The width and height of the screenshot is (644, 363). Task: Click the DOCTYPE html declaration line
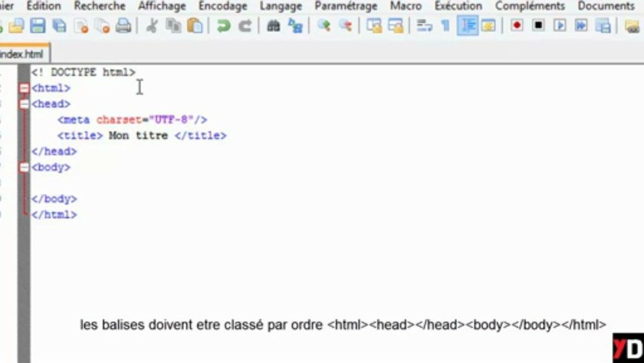click(84, 73)
